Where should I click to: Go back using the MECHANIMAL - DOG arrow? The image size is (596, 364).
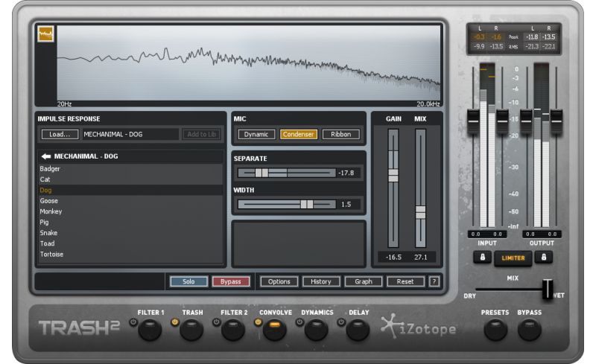pyautogui.click(x=46, y=156)
